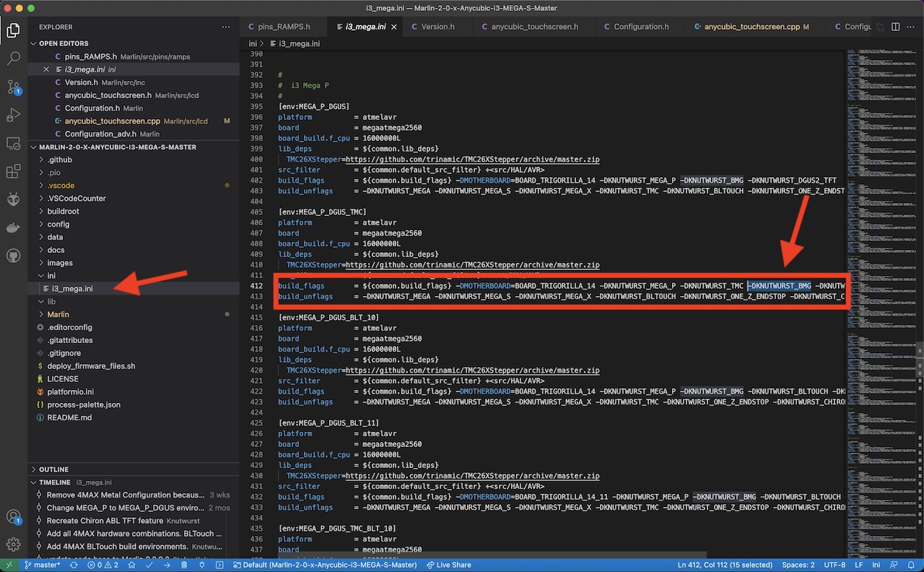Open platformio.ini file in tree
Image resolution: width=924 pixels, height=572 pixels.
pos(134,391)
